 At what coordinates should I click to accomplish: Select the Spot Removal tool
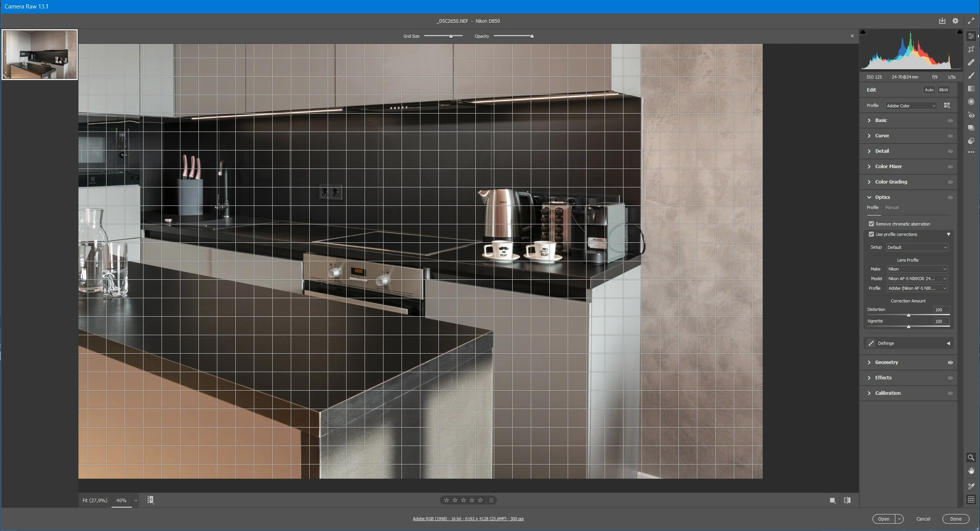[x=971, y=62]
